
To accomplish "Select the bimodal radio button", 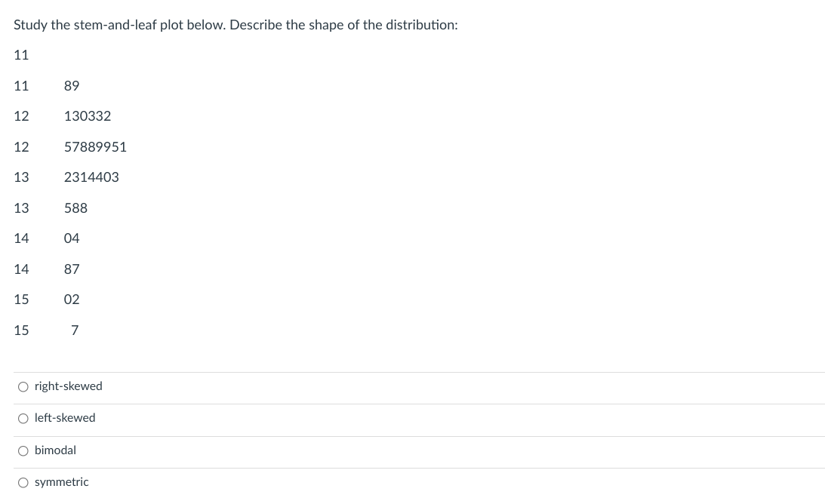I will [23, 450].
